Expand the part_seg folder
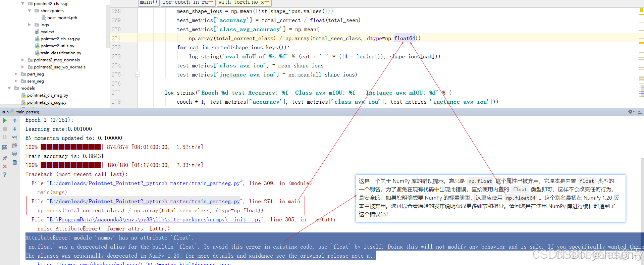Viewport: 644px width, 265px height. coord(16,74)
